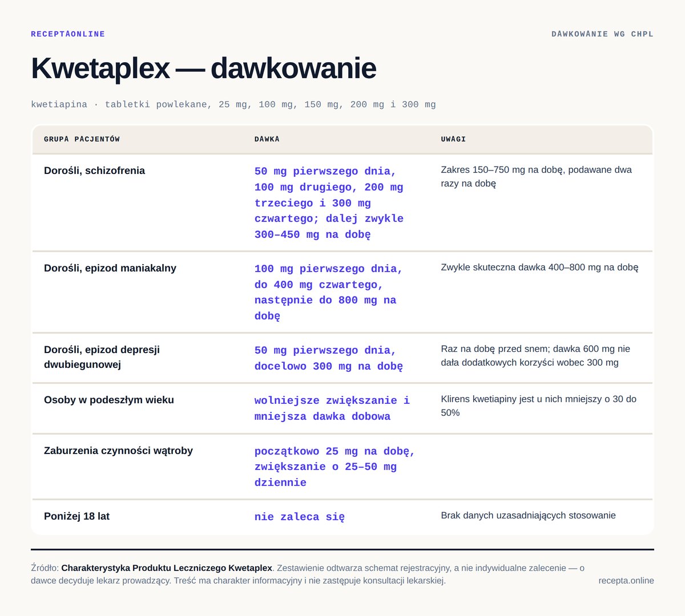The image size is (685, 616).
Task: Click the note 'Klirens kwetiapiny jest u nich mniejszy'
Action: coord(538,406)
